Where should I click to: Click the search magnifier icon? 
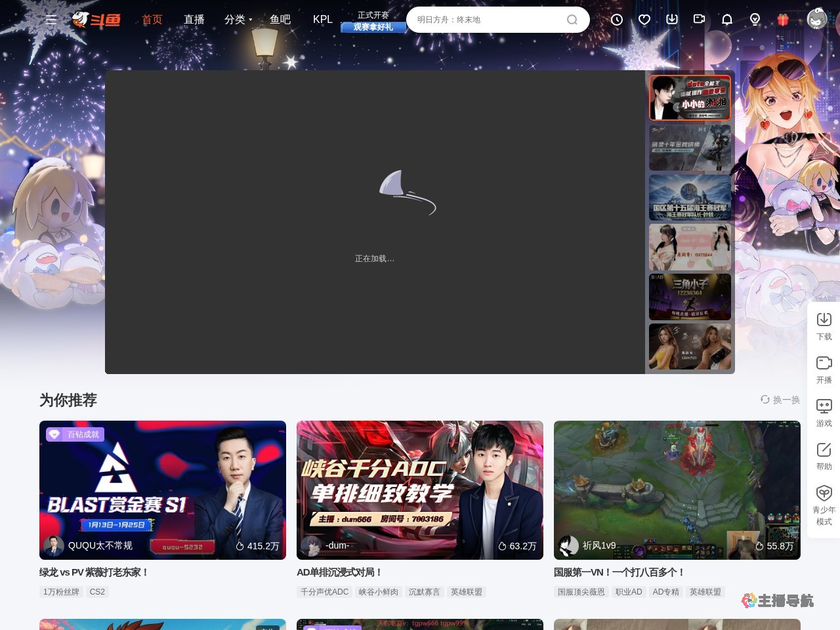coord(572,20)
